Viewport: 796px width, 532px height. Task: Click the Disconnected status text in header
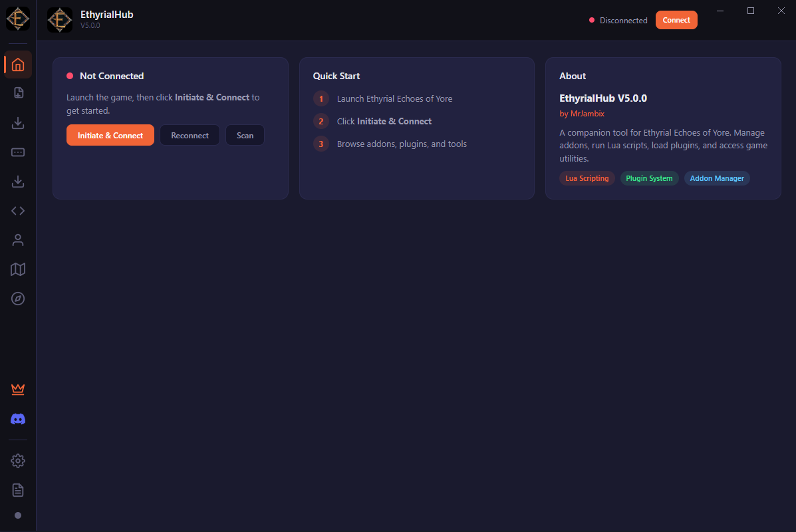623,21
